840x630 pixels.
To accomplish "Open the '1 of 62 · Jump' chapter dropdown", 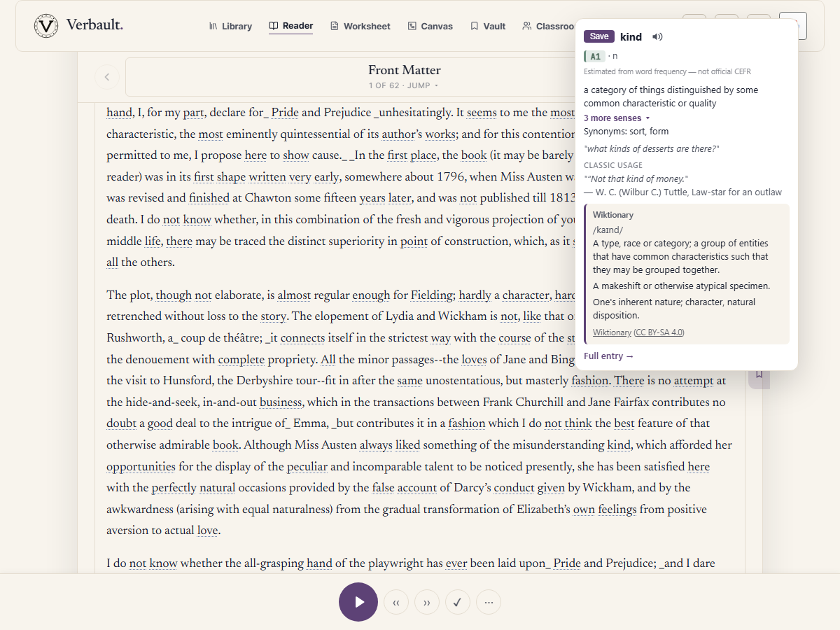I will pos(404,85).
